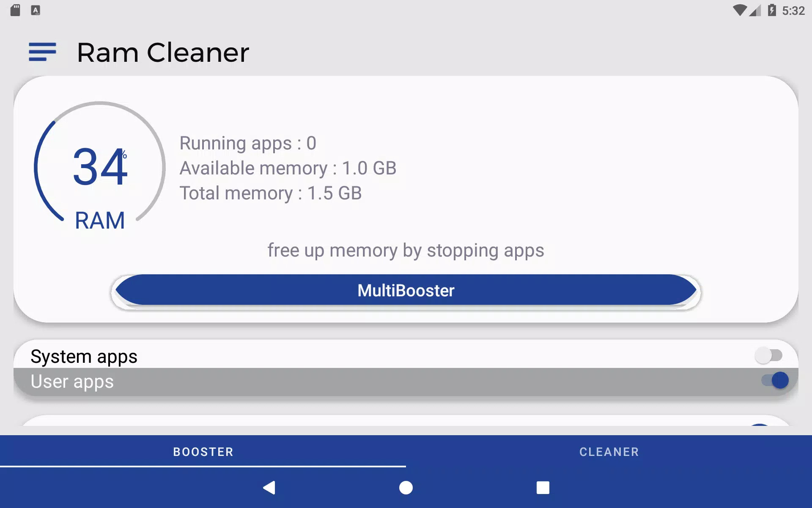The width and height of the screenshot is (812, 508).
Task: Tap the User apps label
Action: pyautogui.click(x=72, y=382)
